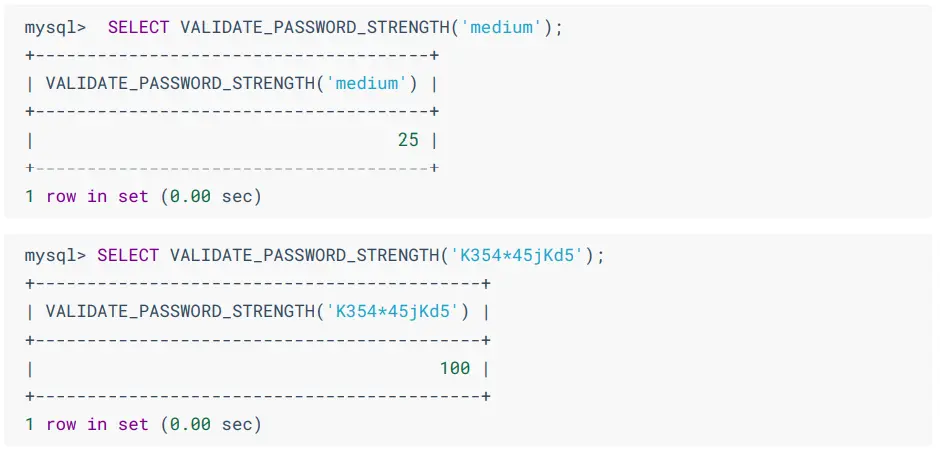Click the VALIDATE_PASSWORD_STRENGTH('K354*45jKd5') column header in the result table
The height and width of the screenshot is (453, 942).
(x=257, y=311)
